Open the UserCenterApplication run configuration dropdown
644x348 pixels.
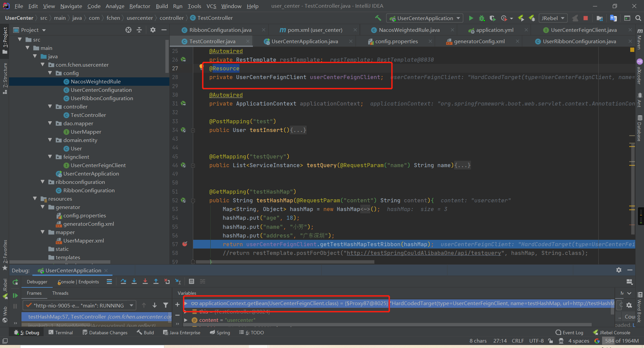pyautogui.click(x=459, y=18)
